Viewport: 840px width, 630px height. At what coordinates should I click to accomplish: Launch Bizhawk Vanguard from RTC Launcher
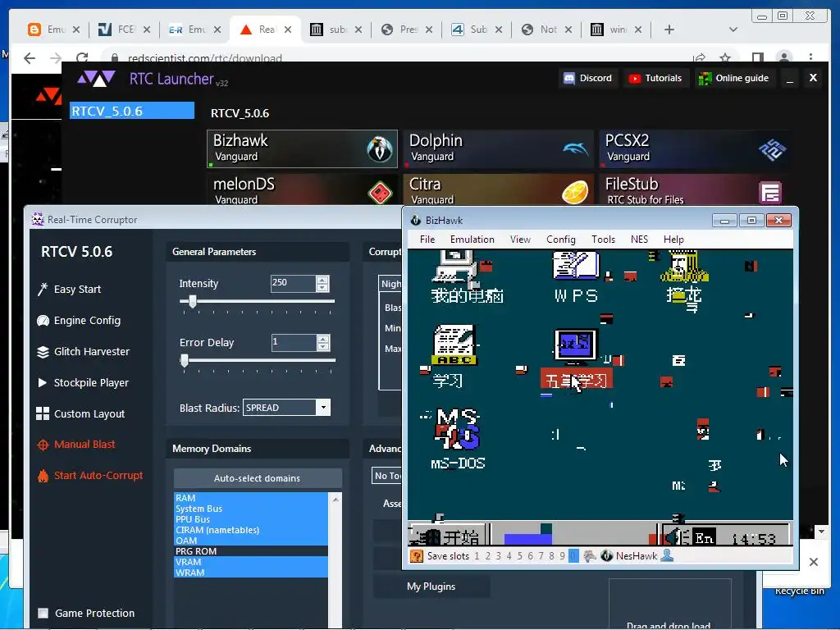coord(302,148)
